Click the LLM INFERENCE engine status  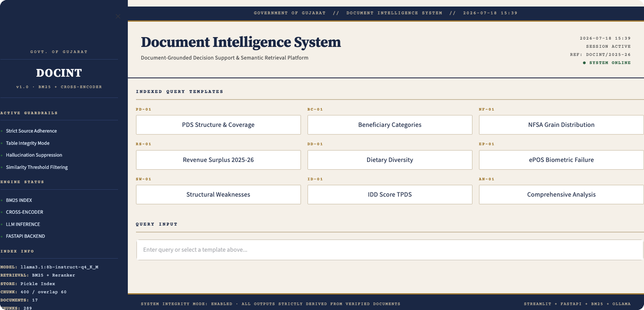[x=23, y=224]
